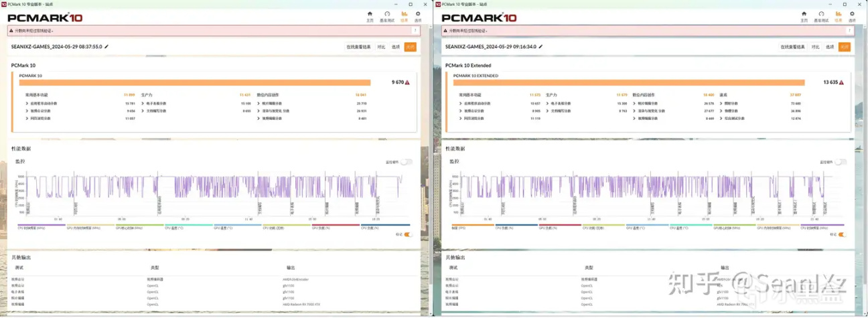Click the PCMark 10 title bar icon in right window
Viewport: 868px width, 318px height.
[x=437, y=3]
